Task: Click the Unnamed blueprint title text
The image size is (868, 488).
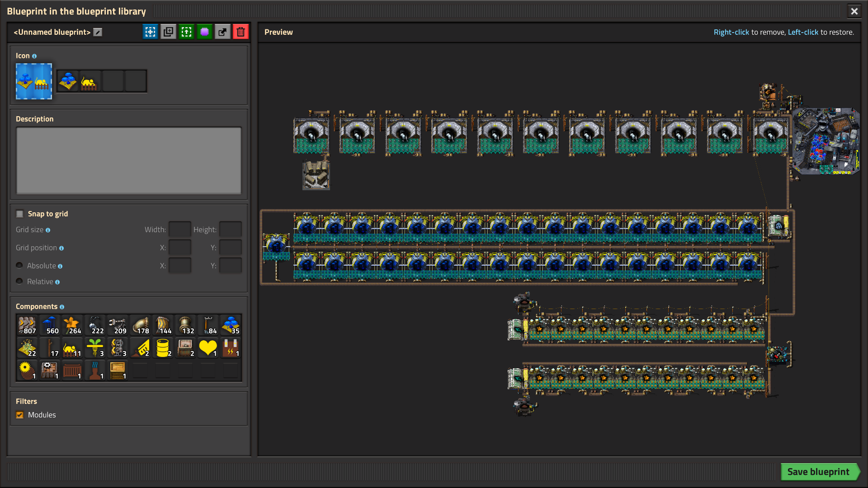Action: pos(52,32)
